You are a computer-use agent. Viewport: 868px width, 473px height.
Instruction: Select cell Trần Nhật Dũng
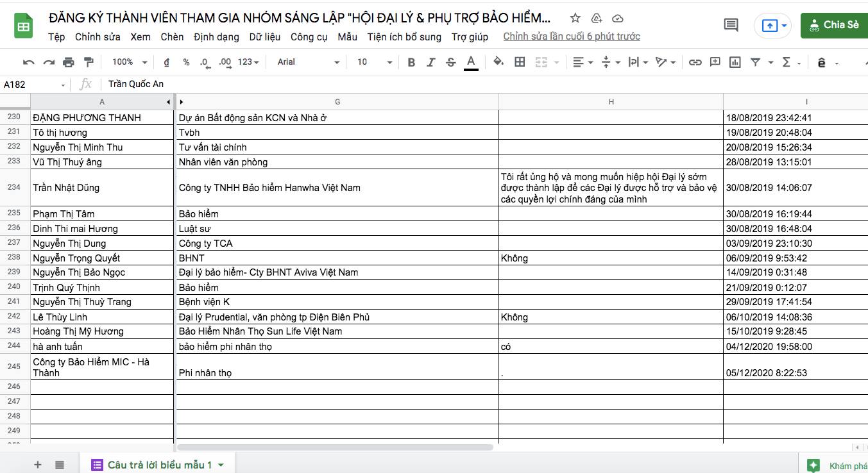pos(102,188)
